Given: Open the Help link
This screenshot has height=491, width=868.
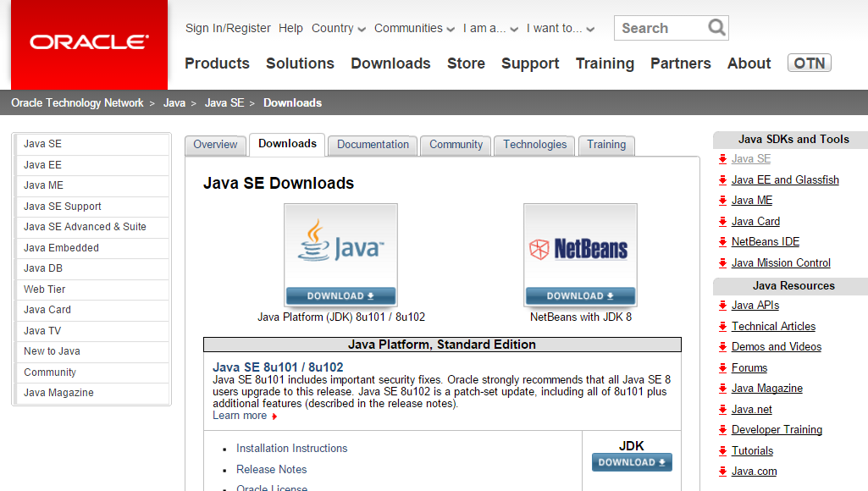Looking at the screenshot, I should pyautogui.click(x=290, y=28).
